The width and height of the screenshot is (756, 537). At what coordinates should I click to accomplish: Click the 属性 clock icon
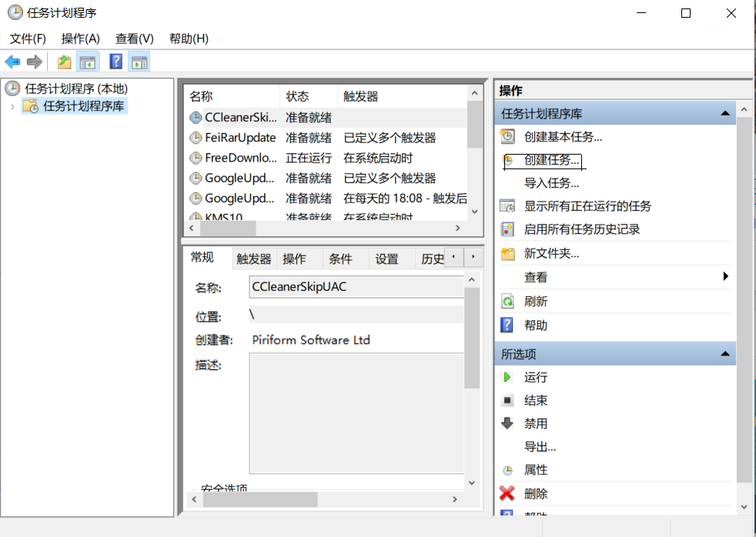tap(507, 471)
